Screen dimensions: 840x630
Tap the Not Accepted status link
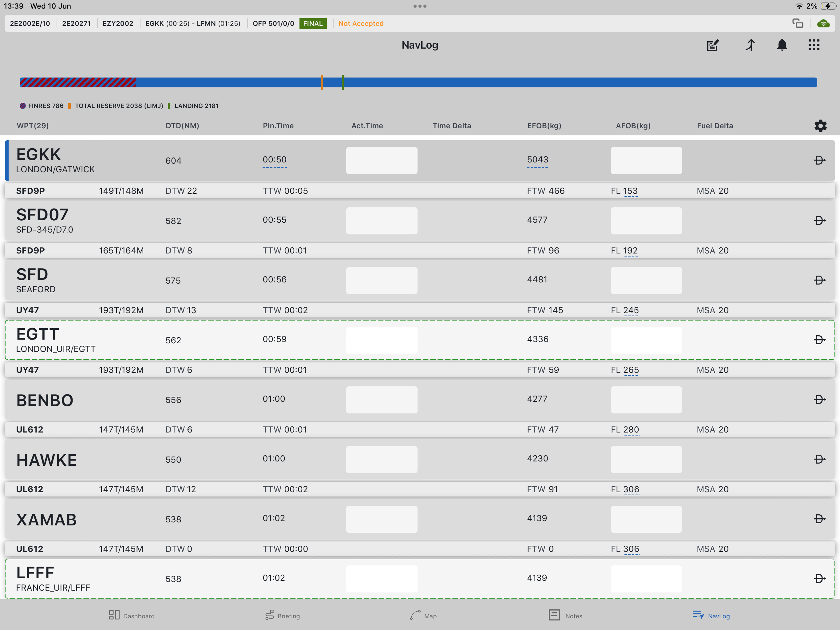point(361,24)
